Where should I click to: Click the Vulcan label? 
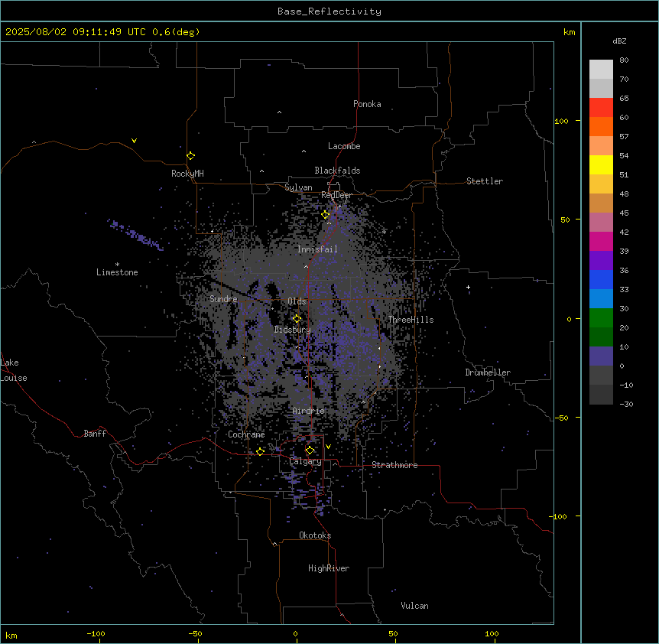click(414, 606)
